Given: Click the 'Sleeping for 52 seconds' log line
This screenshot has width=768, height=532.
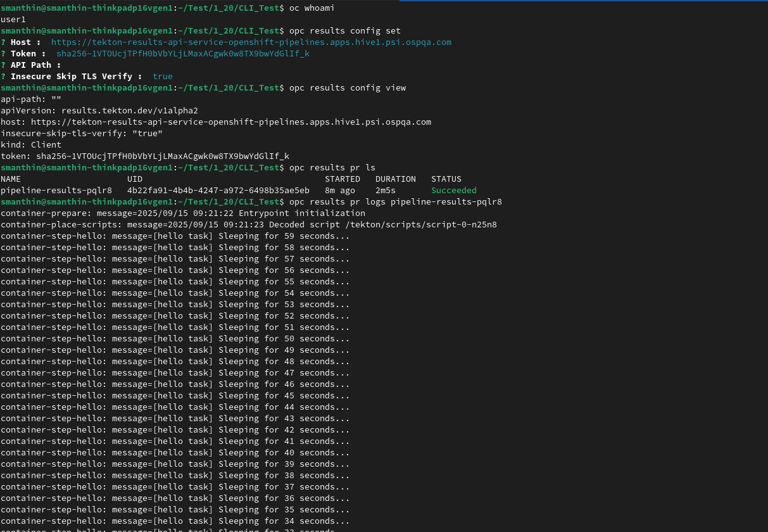Looking at the screenshot, I should pos(175,316).
